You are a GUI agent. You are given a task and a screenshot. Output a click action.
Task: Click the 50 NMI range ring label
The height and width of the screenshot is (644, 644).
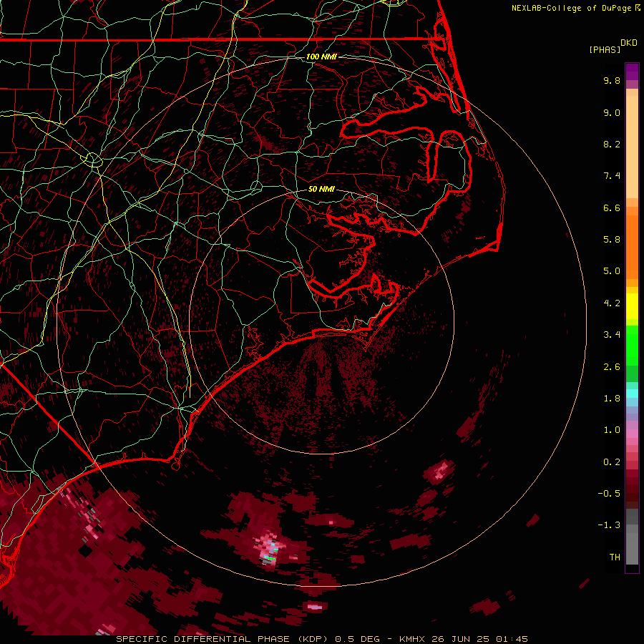tap(321, 189)
